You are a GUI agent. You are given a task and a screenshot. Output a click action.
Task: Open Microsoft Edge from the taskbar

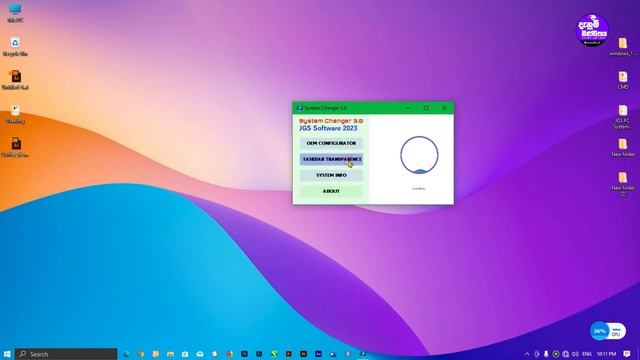(126, 354)
